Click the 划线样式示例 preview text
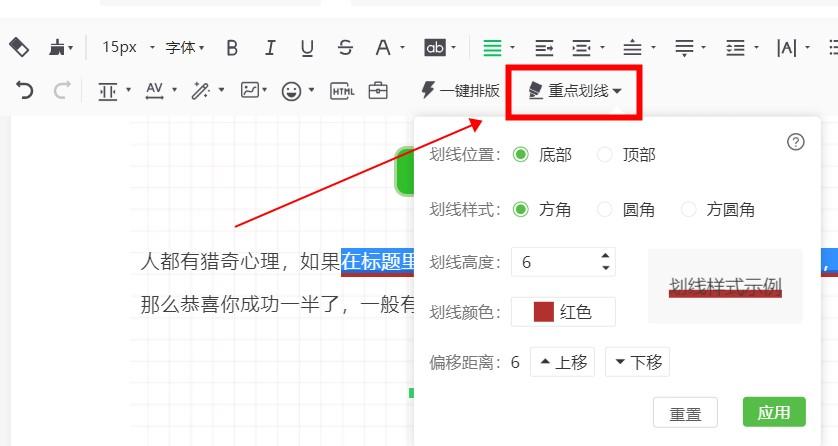838x446 pixels. (725, 287)
